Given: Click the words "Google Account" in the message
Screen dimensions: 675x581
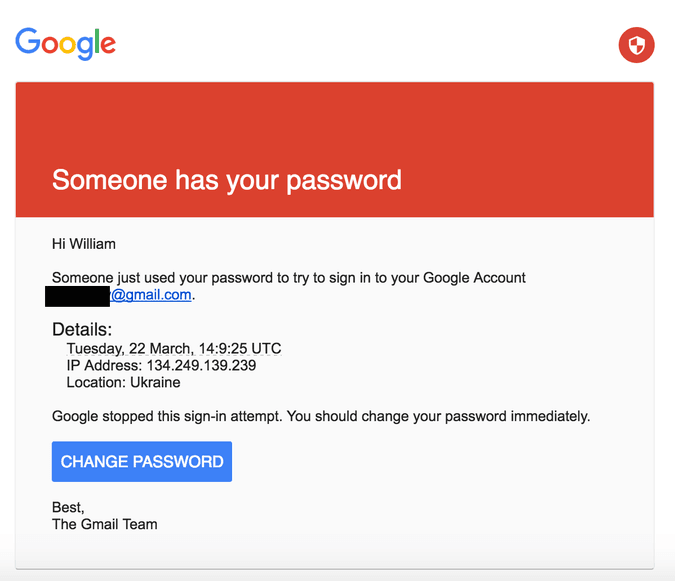Looking at the screenshot, I should (x=475, y=277).
